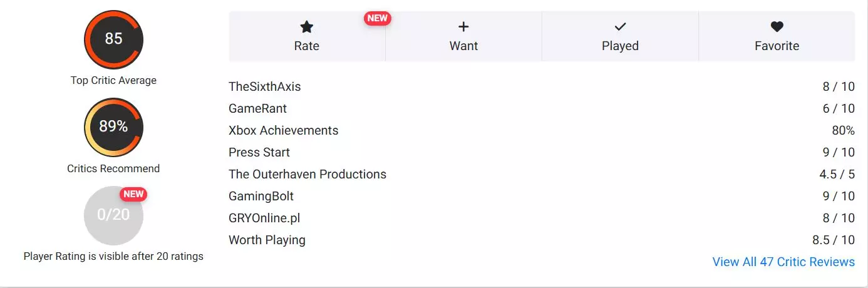Screen dimensions: 868x288
Task: Click the plus icon above Want
Action: click(463, 27)
